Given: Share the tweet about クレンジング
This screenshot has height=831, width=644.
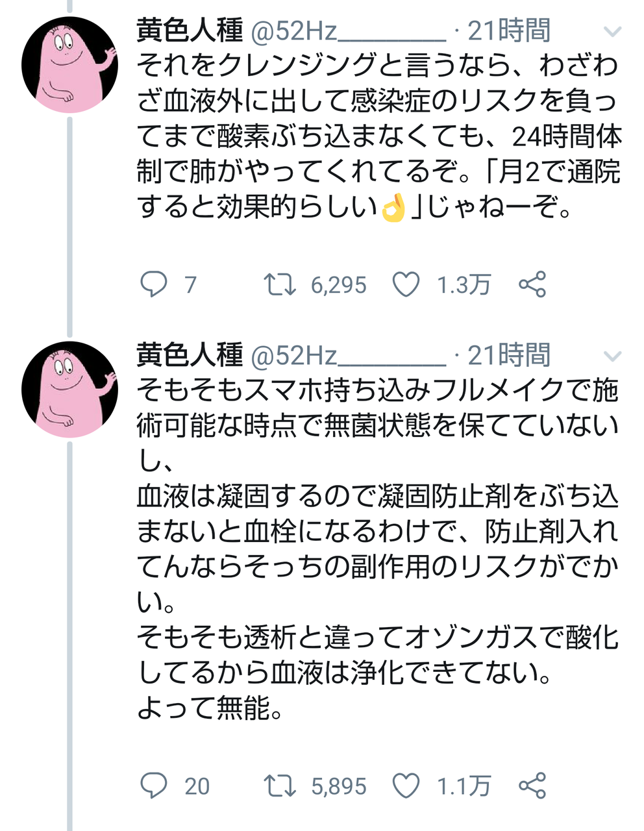Looking at the screenshot, I should click(x=532, y=285).
